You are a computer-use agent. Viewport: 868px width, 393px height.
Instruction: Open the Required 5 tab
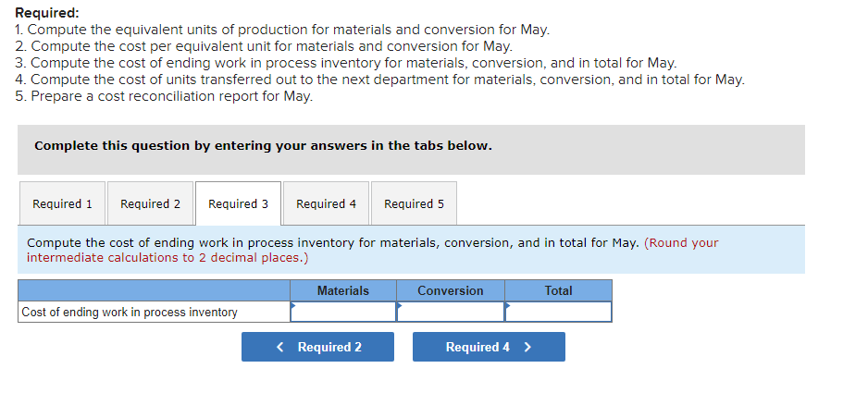[414, 203]
